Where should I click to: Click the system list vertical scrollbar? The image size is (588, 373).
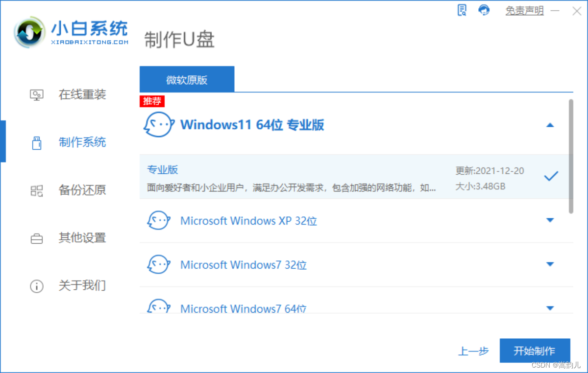571,156
